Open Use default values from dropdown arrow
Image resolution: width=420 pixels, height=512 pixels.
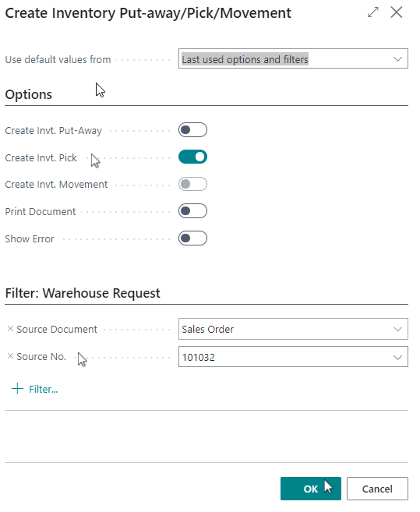397,59
